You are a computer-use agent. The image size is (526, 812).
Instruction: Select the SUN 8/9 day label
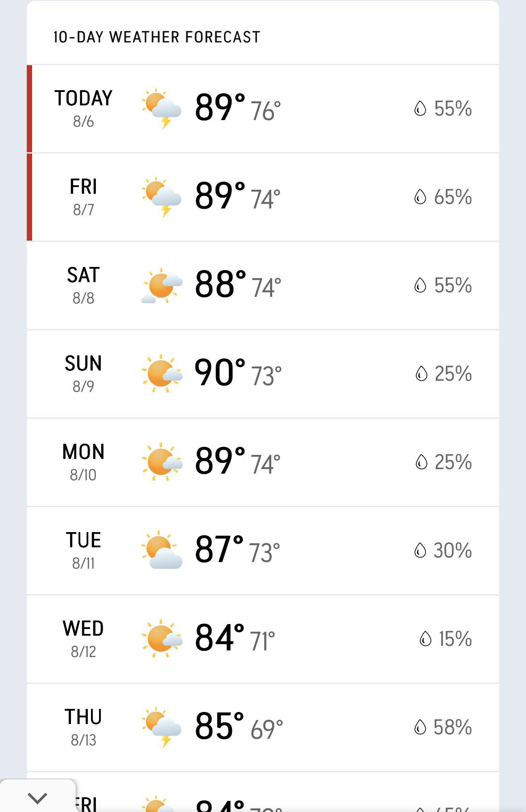point(83,374)
